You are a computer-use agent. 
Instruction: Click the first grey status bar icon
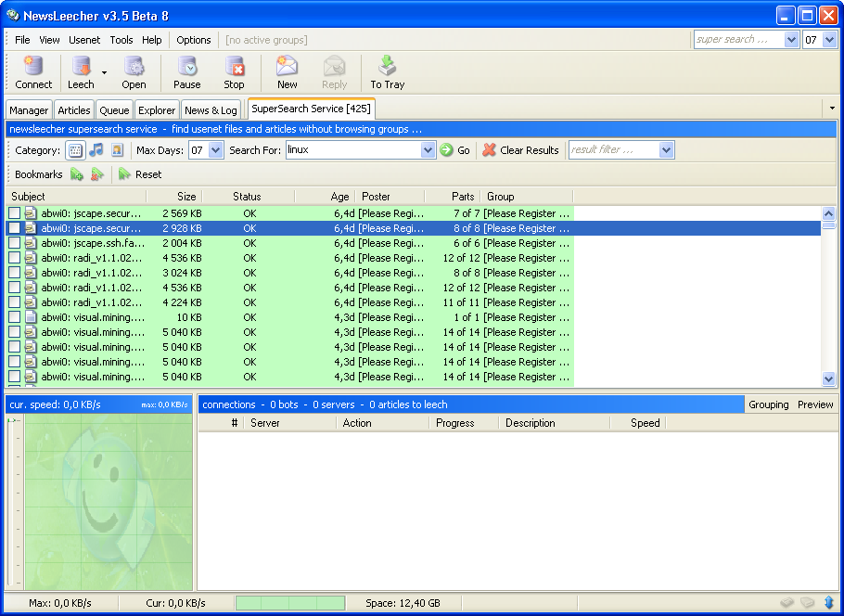(x=786, y=602)
